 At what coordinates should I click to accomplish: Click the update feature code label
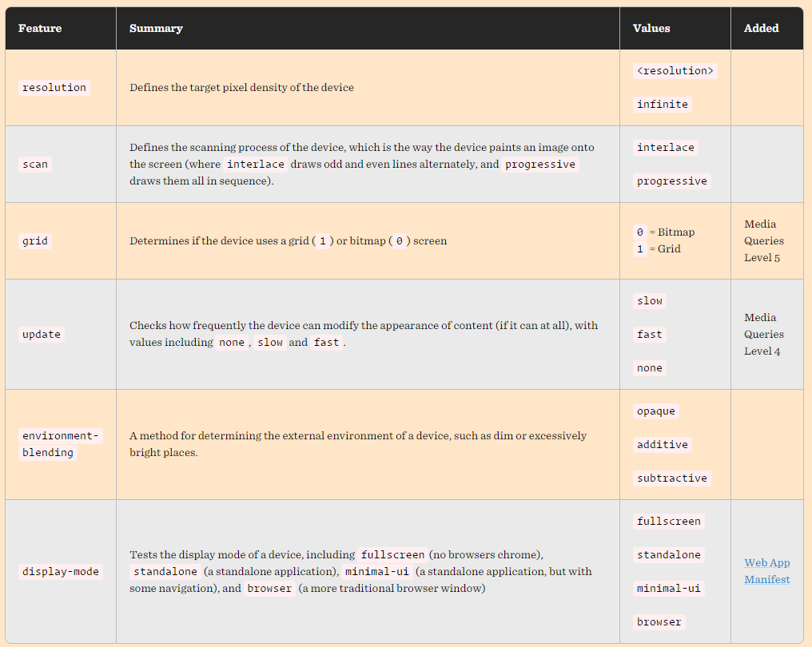42,335
